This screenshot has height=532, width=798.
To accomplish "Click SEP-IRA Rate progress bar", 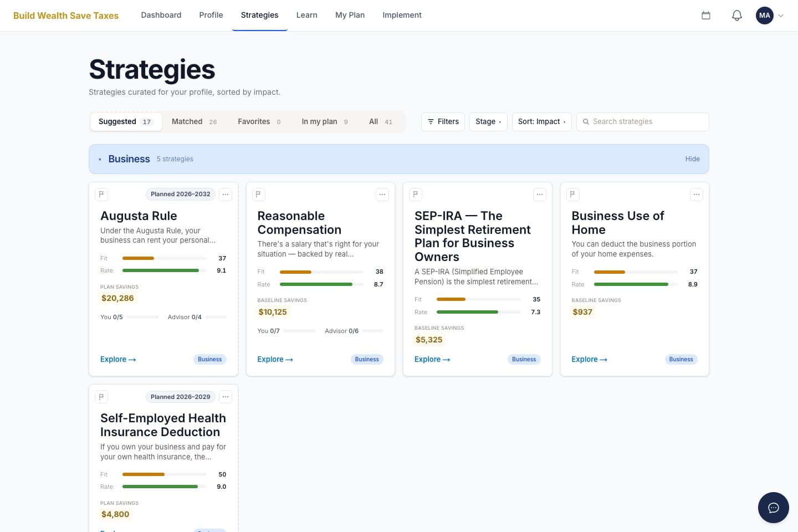I will (478, 312).
